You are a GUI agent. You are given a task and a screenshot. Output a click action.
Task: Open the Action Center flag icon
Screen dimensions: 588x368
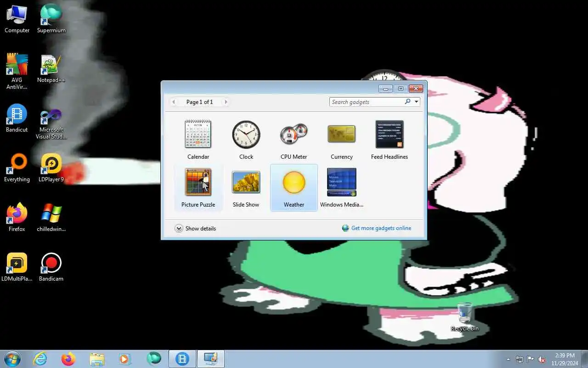click(531, 359)
